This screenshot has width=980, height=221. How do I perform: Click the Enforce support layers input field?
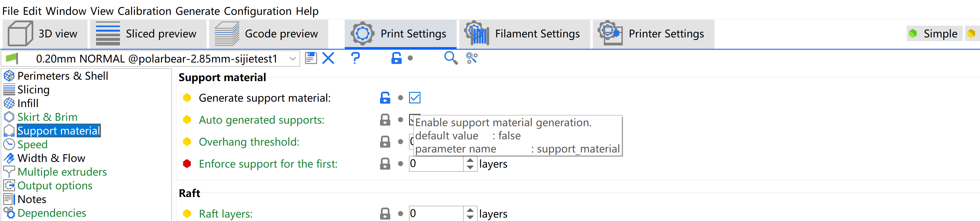click(436, 164)
